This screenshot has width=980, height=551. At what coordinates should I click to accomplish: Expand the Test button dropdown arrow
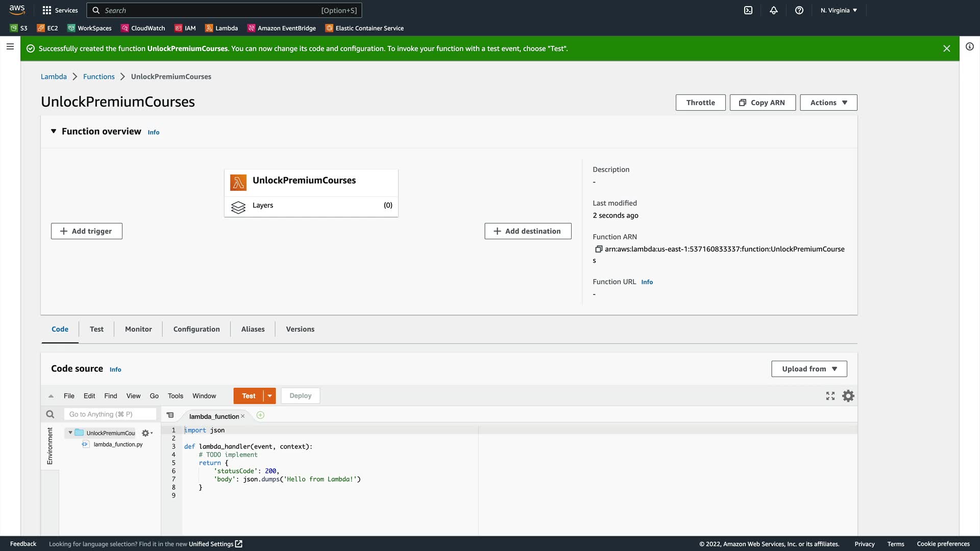pos(269,396)
